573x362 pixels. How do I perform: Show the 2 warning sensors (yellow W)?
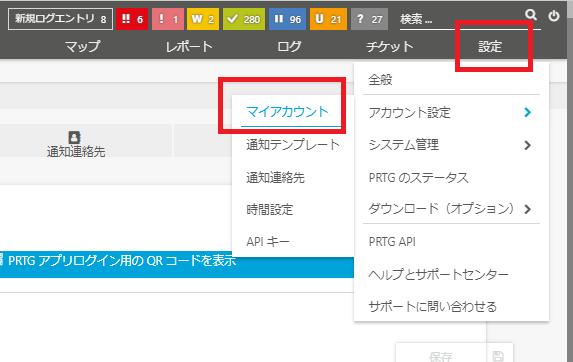tap(203, 19)
